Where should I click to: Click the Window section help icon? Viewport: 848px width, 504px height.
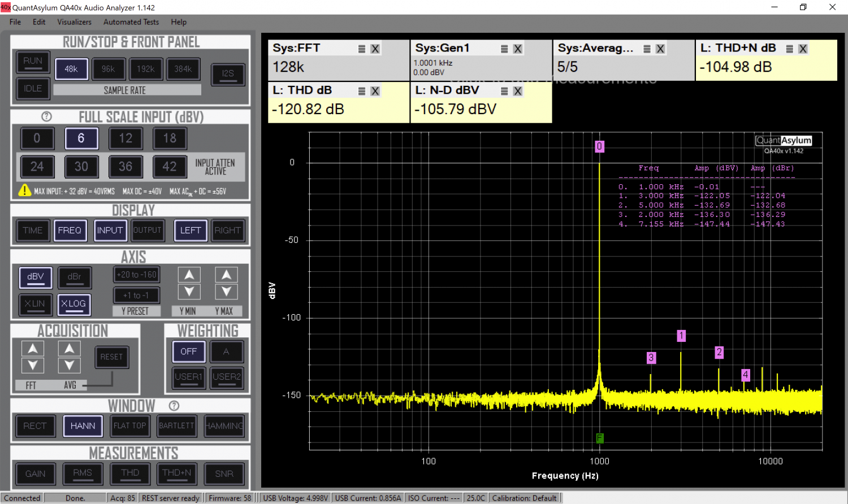point(174,406)
